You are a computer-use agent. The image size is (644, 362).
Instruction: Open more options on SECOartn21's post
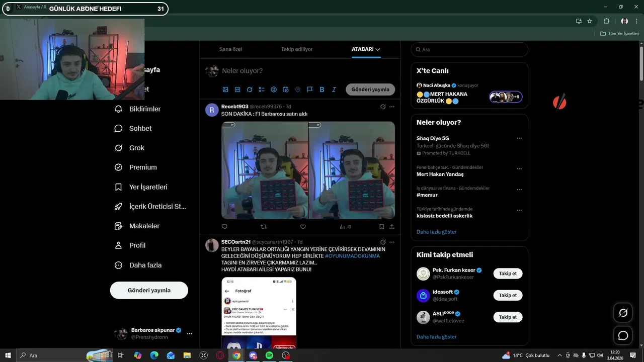(x=392, y=242)
